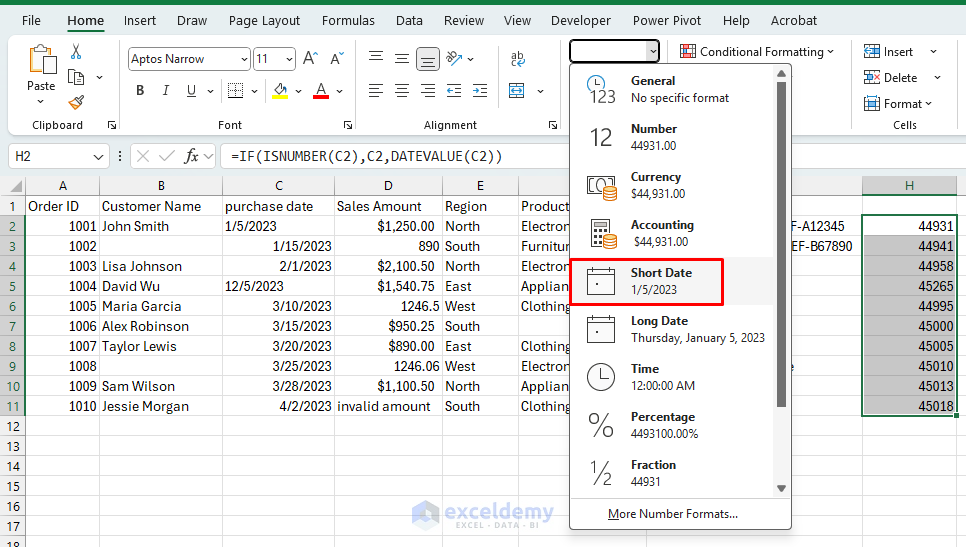
Task: Click the Copy icon
Action: click(x=76, y=78)
